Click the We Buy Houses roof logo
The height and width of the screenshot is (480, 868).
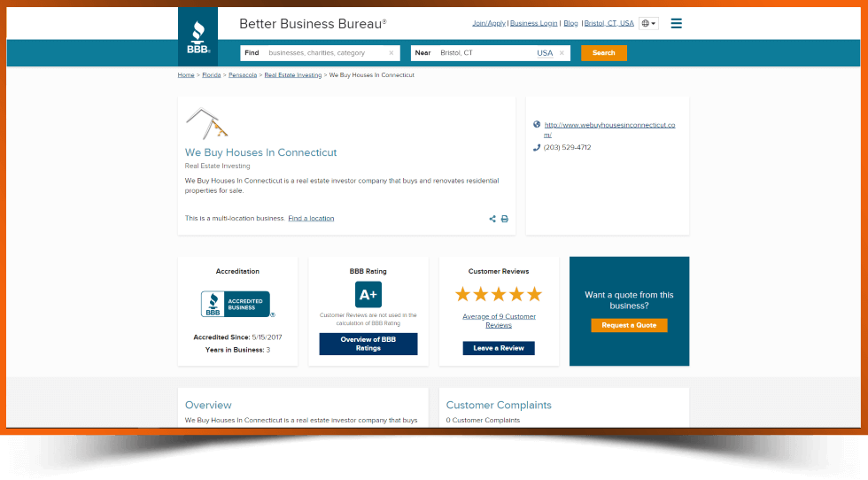point(206,123)
